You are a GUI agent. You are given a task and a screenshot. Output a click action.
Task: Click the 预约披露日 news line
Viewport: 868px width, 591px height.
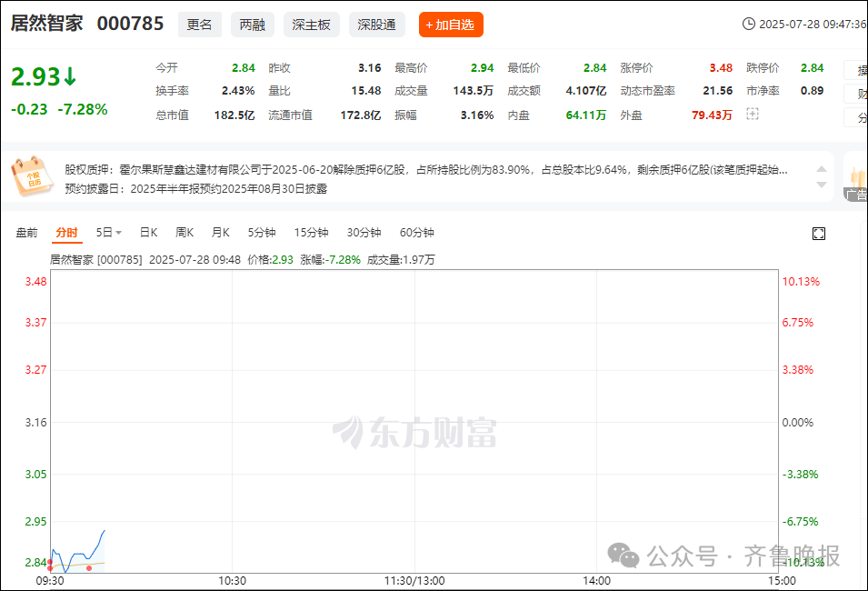[196, 189]
